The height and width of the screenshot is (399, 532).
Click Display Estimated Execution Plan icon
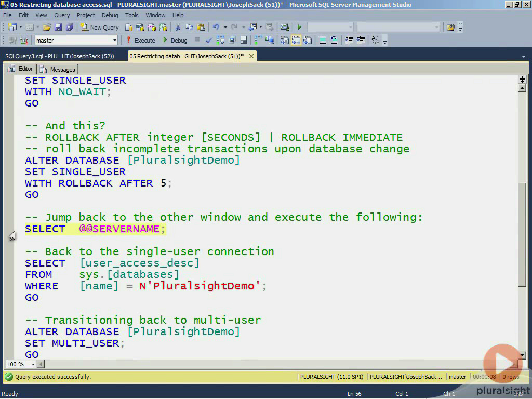[x=220, y=41]
